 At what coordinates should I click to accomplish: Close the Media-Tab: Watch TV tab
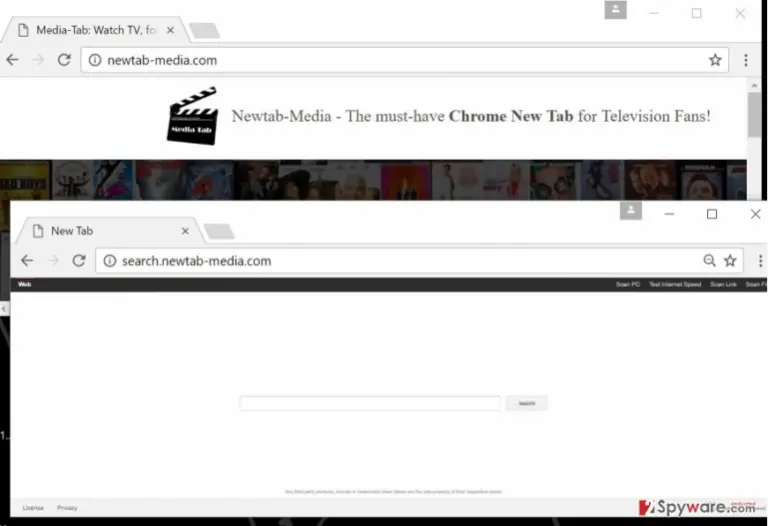pos(170,30)
